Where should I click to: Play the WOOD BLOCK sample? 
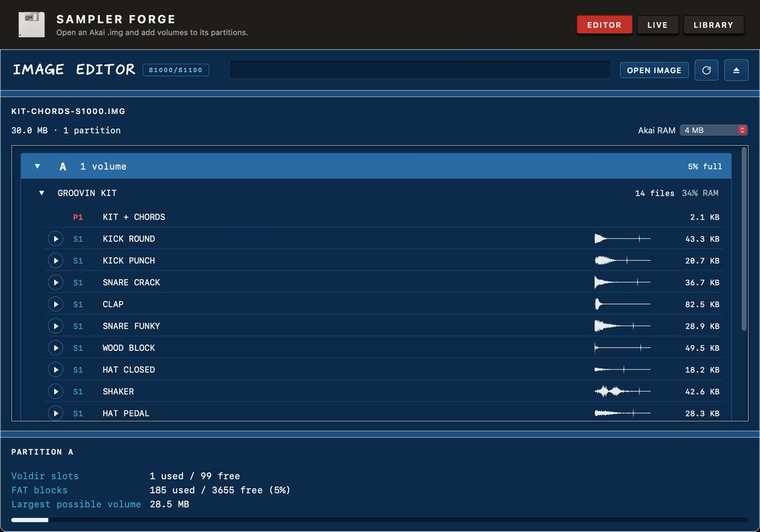pos(56,348)
